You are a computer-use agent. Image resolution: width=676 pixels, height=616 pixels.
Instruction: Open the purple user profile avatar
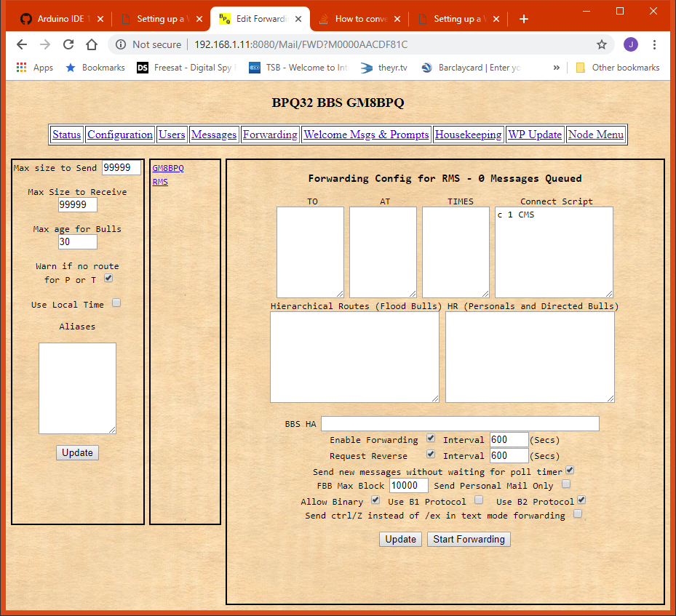tap(631, 44)
